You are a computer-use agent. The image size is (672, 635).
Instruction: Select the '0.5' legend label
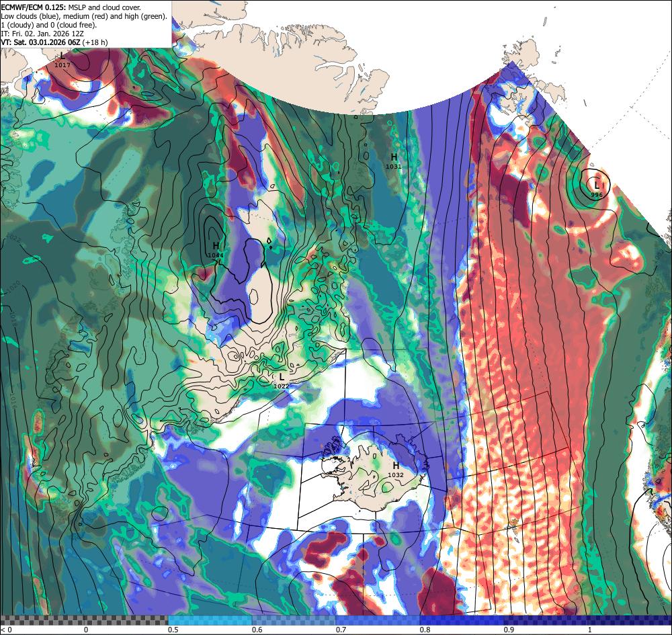point(173,630)
